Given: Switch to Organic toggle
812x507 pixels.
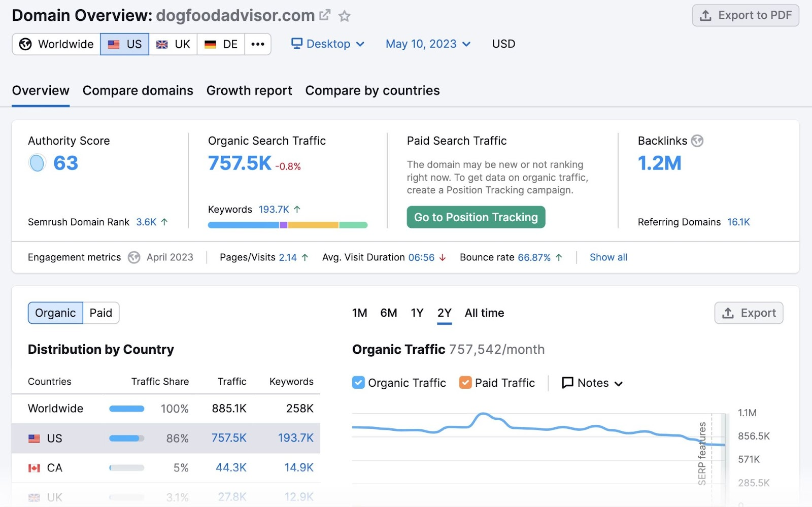Looking at the screenshot, I should point(55,313).
